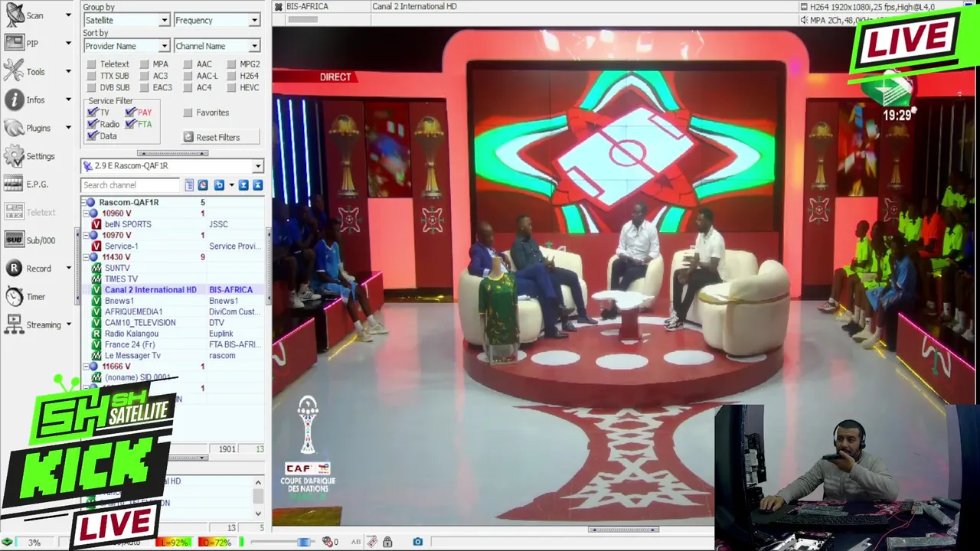Screen dimensions: 980x551
Task: Click the clock icon next to Search channel
Action: (x=203, y=185)
